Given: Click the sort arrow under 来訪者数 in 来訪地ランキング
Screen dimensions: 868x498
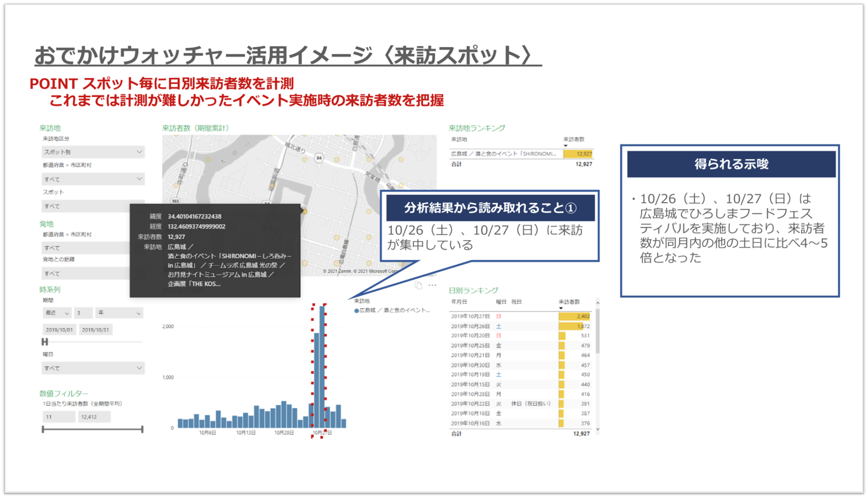Looking at the screenshot, I should pyautogui.click(x=566, y=146).
